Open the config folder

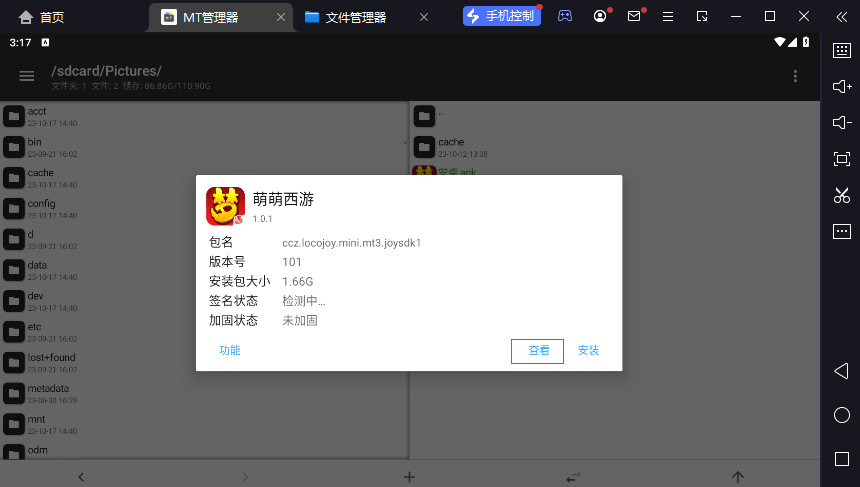coord(204,208)
